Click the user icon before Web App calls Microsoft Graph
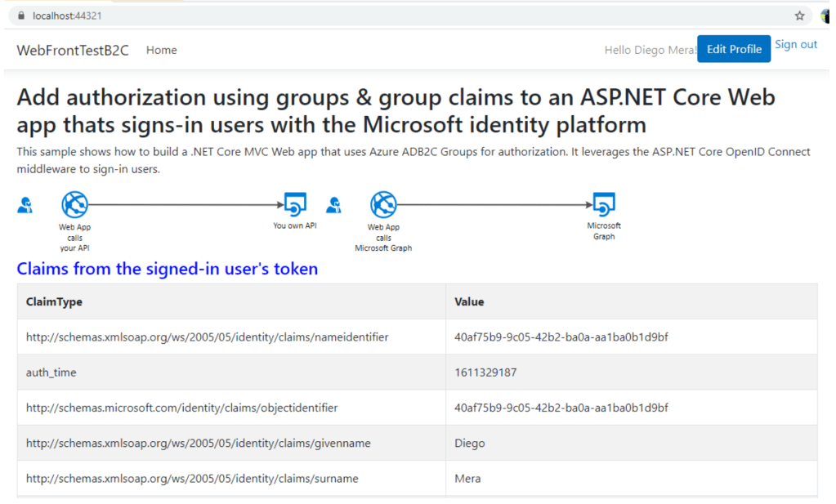Screen dimensions: 836x504 [334, 205]
